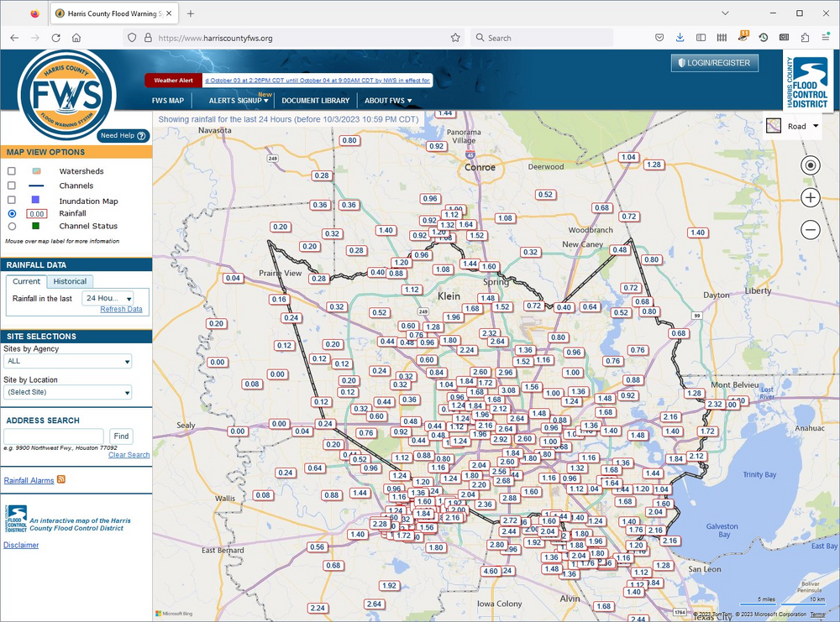Screen dimensions: 840x622
Task: Click the address search input field
Action: pos(54,436)
